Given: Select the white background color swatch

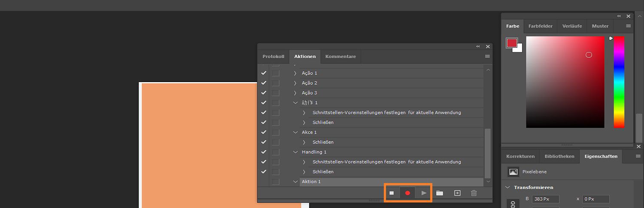Looking at the screenshot, I should [x=519, y=49].
